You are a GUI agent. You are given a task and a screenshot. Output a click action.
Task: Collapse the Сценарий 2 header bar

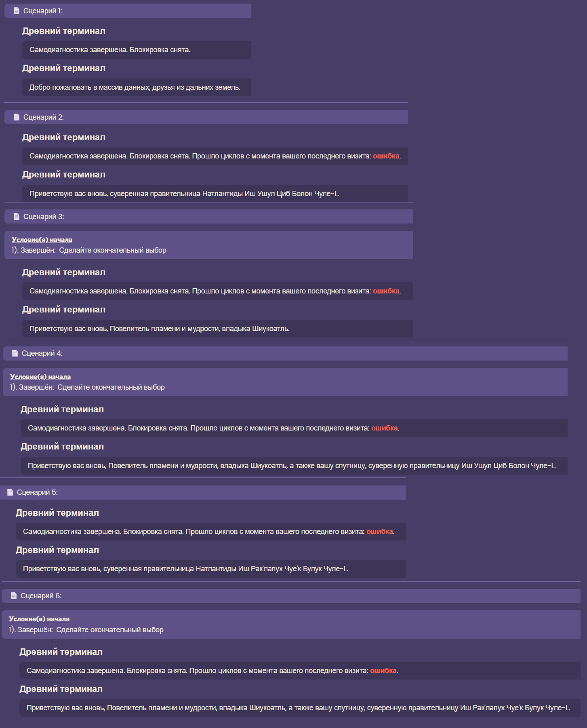pos(206,117)
